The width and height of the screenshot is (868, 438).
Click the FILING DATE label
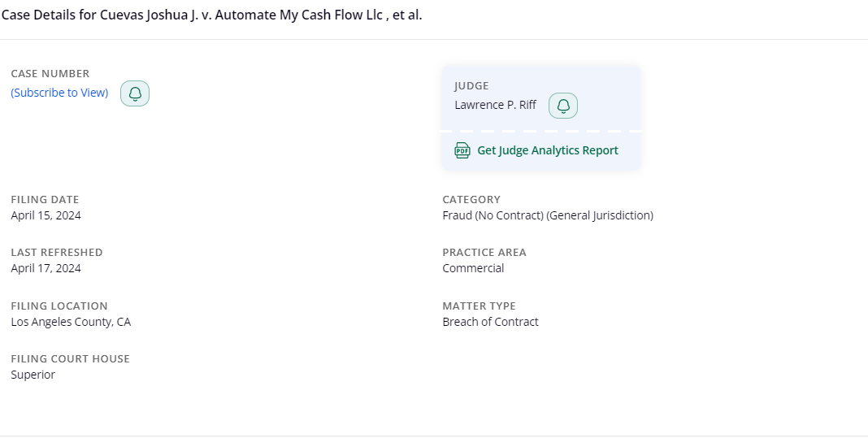coord(45,199)
